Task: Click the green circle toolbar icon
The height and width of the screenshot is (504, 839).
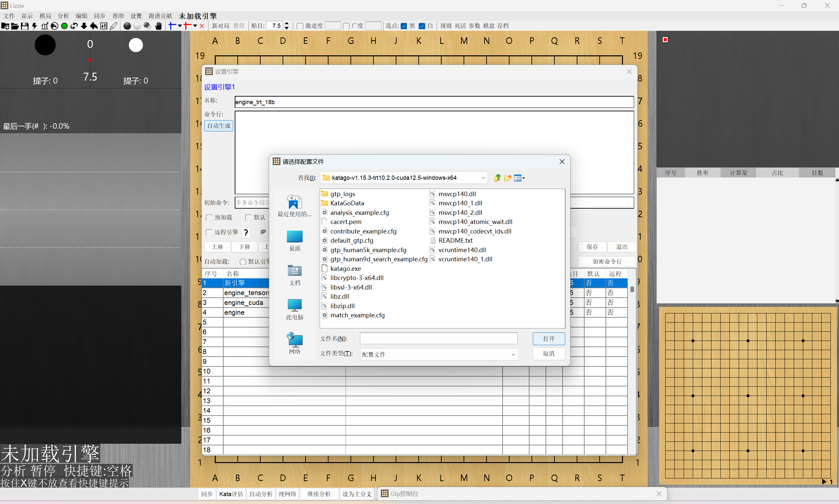Action: 64,26
